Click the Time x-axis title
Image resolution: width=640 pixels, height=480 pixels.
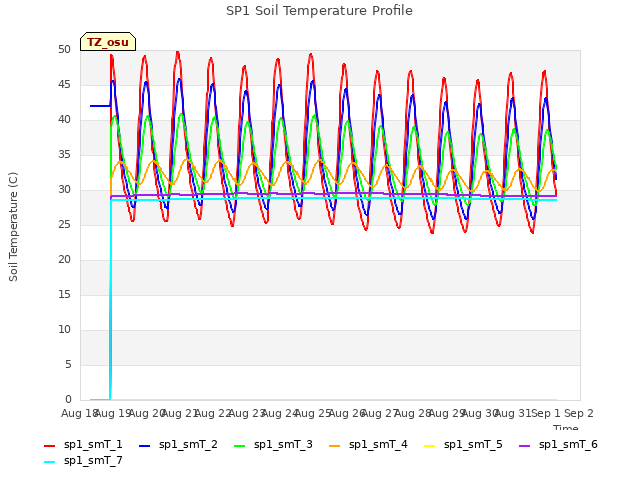566,427
